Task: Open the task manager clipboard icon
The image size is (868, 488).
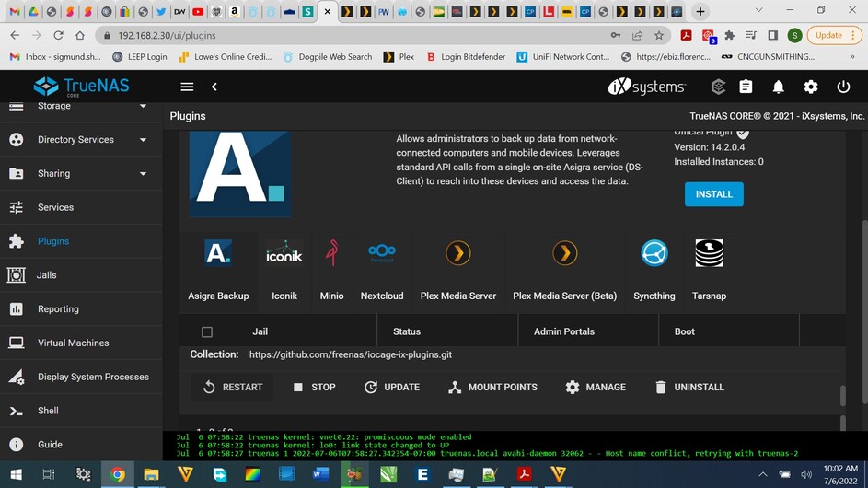Action: tap(746, 87)
